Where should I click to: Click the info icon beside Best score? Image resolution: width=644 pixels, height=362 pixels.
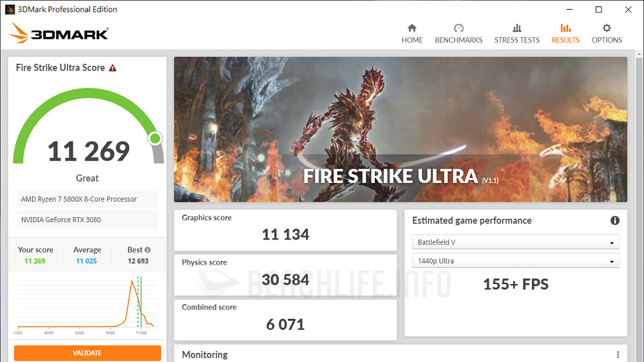[148, 250]
